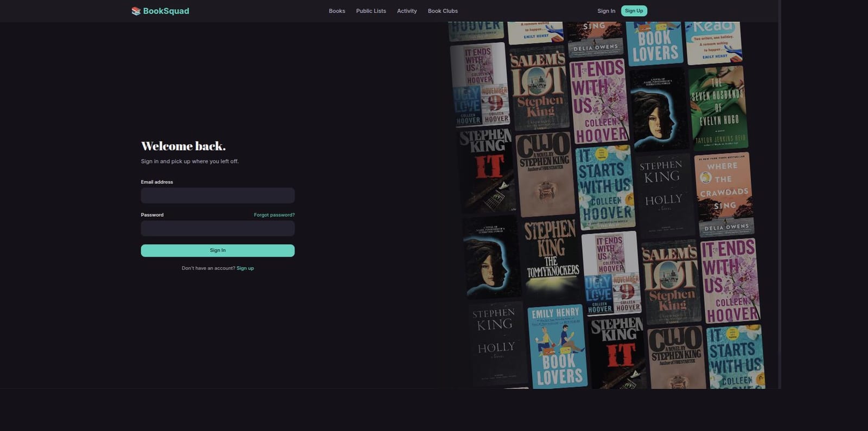Open the large It Ends With Us cover near the top
This screenshot has width=868, height=431.
[x=598, y=101]
